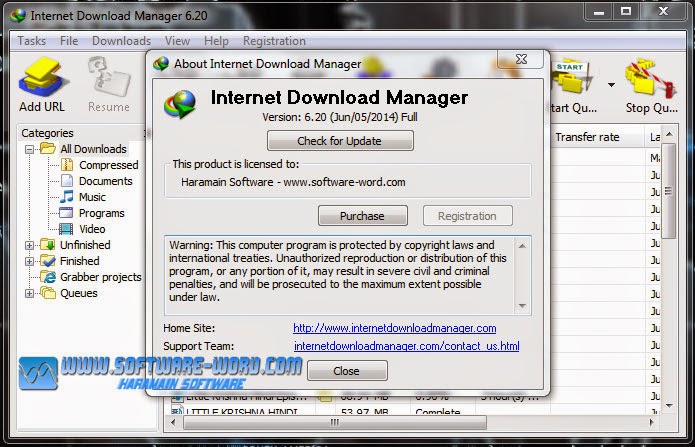Screen dimensions: 695x447
Task: Open the Registration menu
Action: click(x=274, y=41)
